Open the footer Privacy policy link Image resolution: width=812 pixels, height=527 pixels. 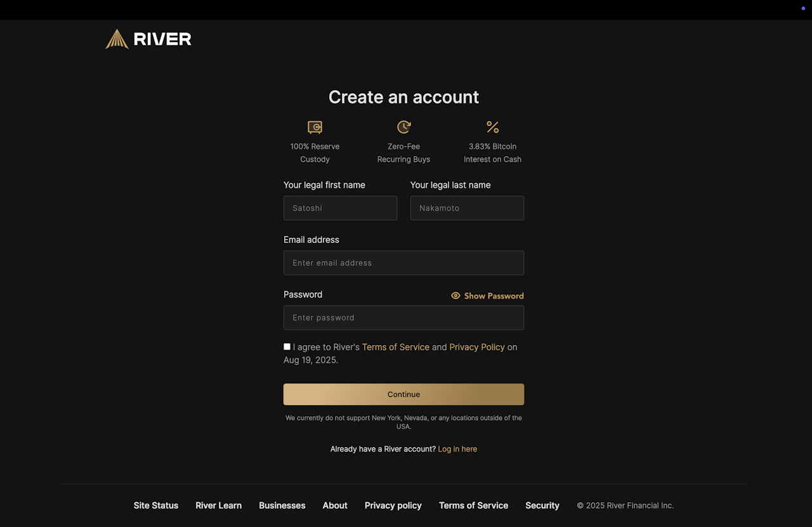[x=393, y=505]
